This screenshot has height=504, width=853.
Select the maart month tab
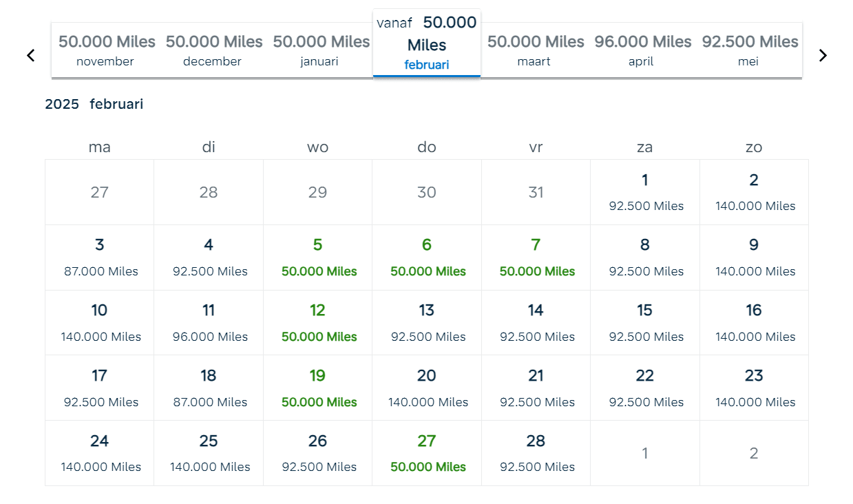(x=535, y=50)
